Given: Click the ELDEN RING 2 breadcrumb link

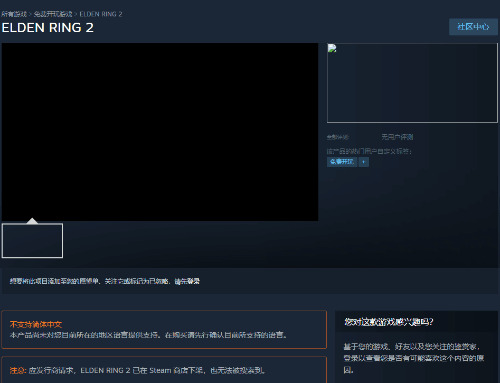Looking at the screenshot, I should tap(101, 14).
